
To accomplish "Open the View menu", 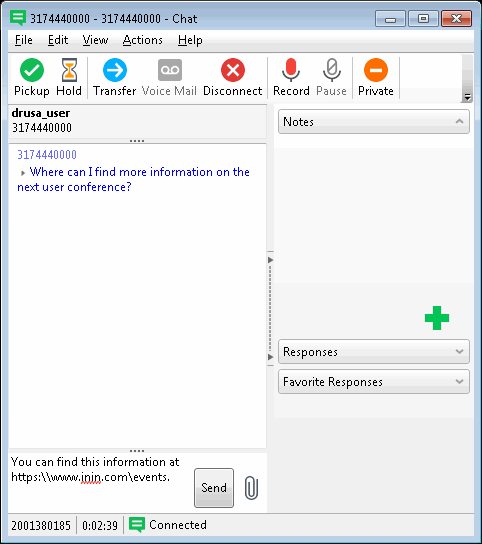I will tap(95, 40).
